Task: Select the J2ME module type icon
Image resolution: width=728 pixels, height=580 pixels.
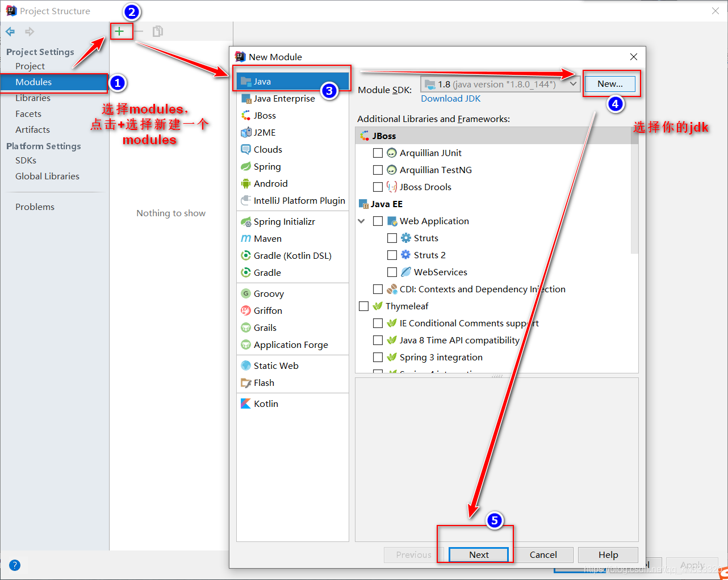Action: (x=246, y=133)
